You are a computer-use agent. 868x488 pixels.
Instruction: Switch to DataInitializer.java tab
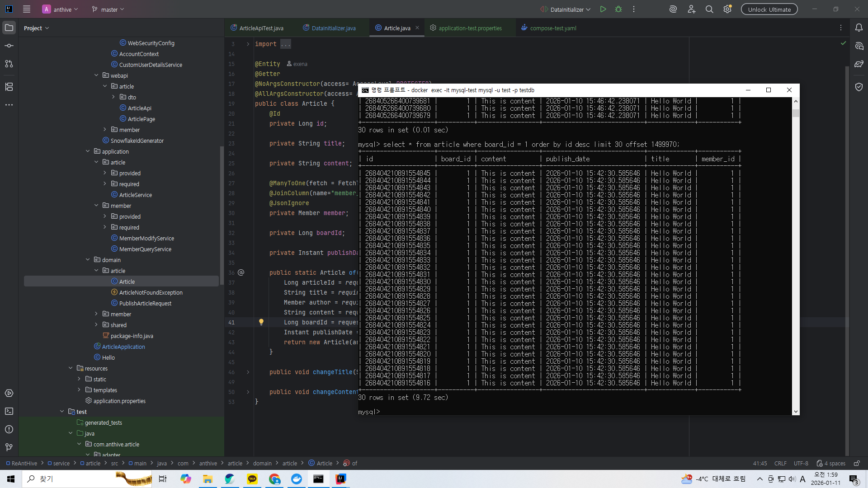333,28
